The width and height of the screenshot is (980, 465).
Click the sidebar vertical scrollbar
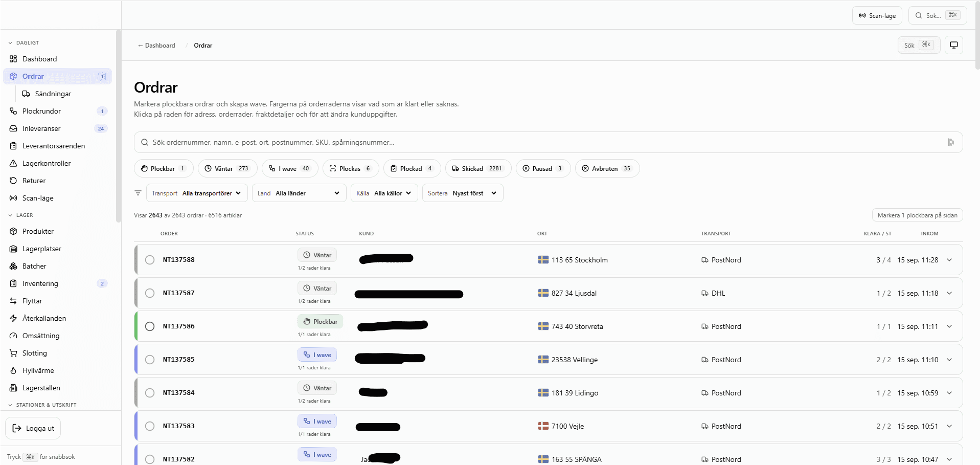point(119,125)
